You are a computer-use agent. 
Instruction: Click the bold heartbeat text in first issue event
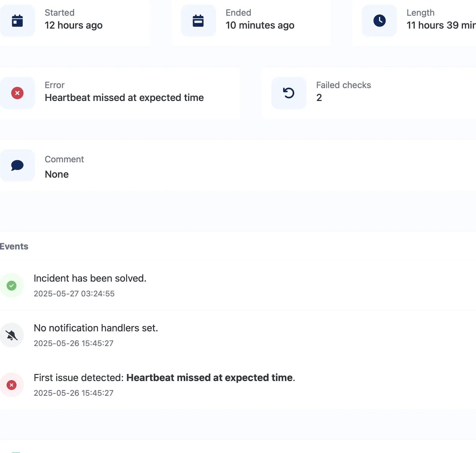coord(210,377)
